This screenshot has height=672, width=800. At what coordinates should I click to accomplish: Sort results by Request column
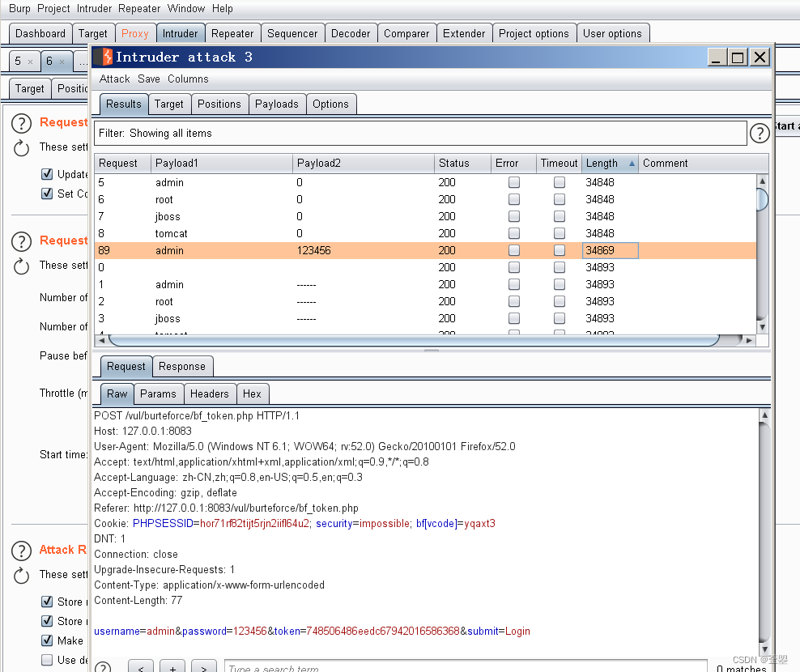tap(122, 164)
